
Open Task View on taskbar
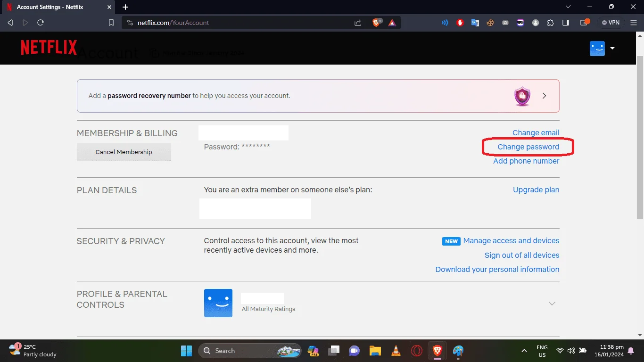(334, 351)
